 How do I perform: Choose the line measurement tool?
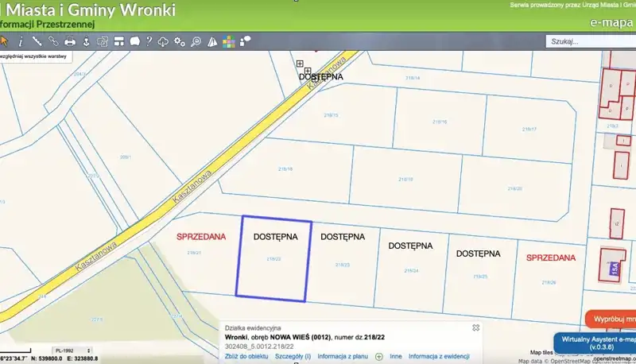click(37, 41)
